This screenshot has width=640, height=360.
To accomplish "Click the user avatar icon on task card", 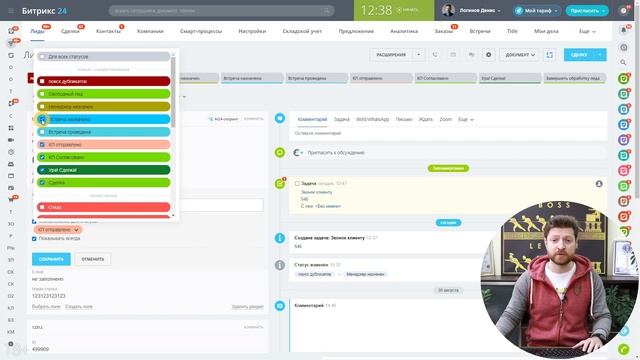I will 599,184.
